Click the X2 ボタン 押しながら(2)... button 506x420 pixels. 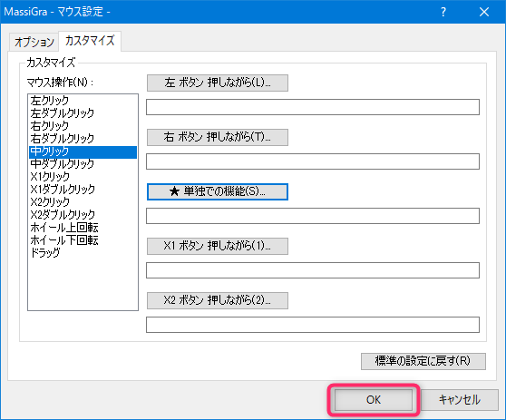(x=218, y=300)
